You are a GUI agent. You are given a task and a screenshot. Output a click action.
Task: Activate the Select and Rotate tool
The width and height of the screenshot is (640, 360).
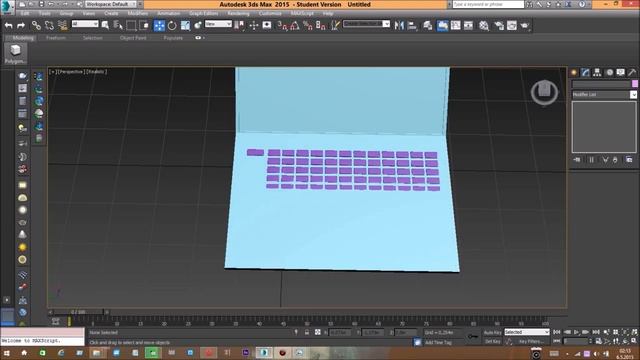tap(172, 25)
